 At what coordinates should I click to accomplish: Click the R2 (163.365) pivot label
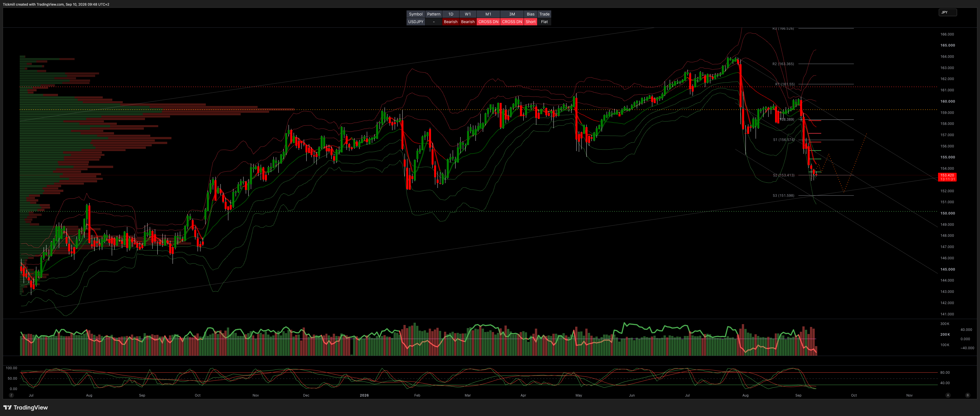pyautogui.click(x=783, y=64)
